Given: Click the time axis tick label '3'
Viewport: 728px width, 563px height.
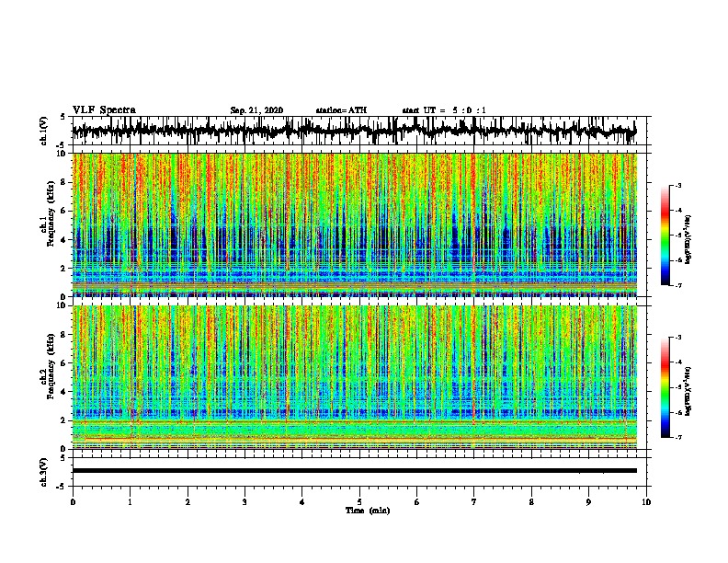Looking at the screenshot, I should pos(245,501).
